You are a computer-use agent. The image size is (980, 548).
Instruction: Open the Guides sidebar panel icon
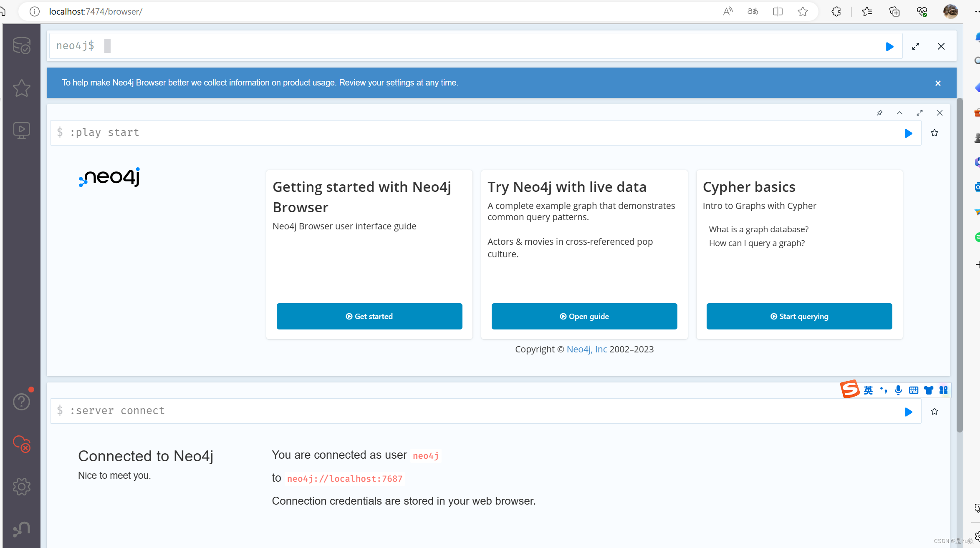point(21,131)
